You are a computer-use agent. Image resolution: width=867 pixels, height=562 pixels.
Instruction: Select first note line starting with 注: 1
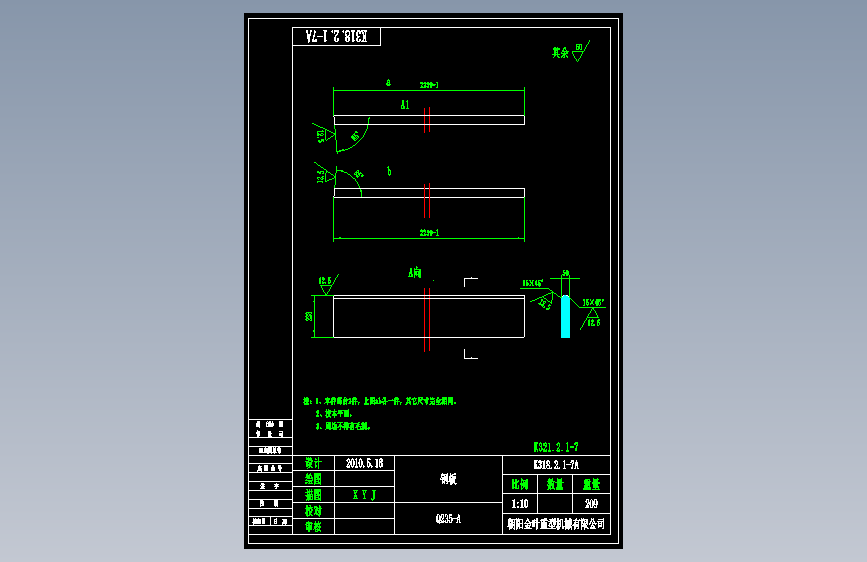tap(380, 401)
